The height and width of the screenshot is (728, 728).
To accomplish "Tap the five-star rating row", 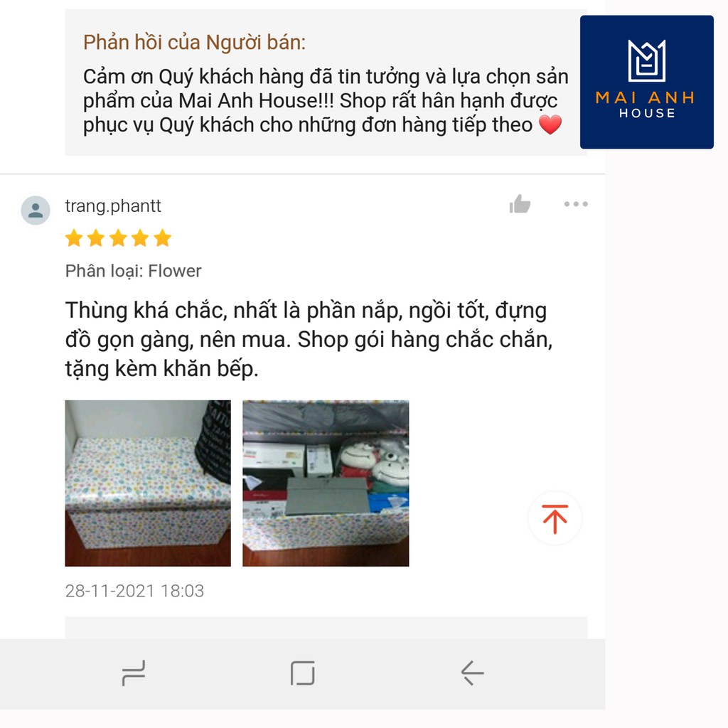I will pyautogui.click(x=118, y=238).
